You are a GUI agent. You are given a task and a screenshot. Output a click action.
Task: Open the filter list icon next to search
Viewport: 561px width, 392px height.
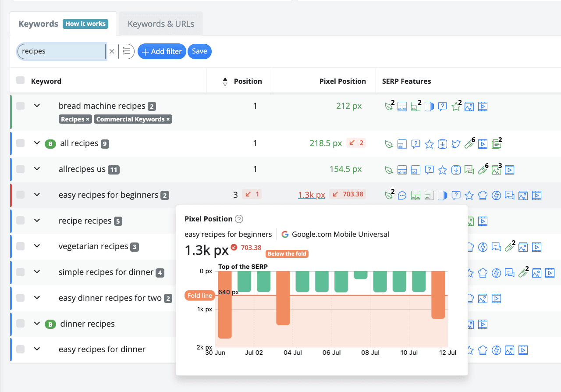point(126,51)
